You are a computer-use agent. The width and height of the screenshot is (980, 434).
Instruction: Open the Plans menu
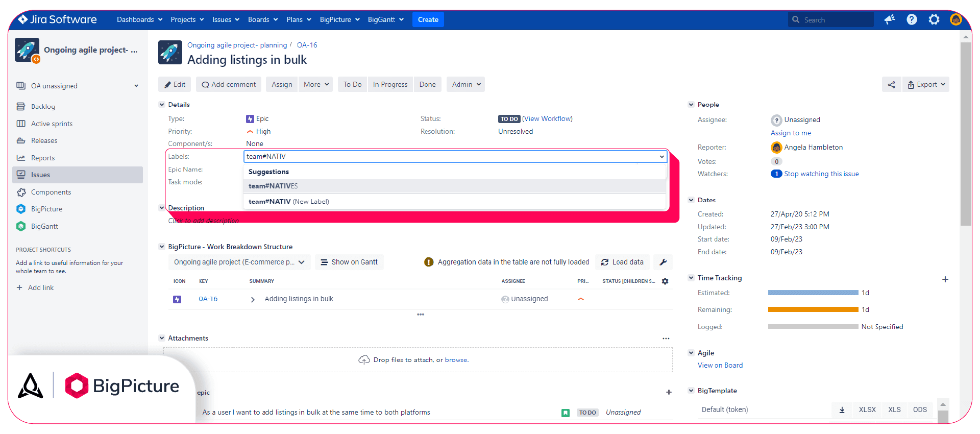[x=299, y=19]
